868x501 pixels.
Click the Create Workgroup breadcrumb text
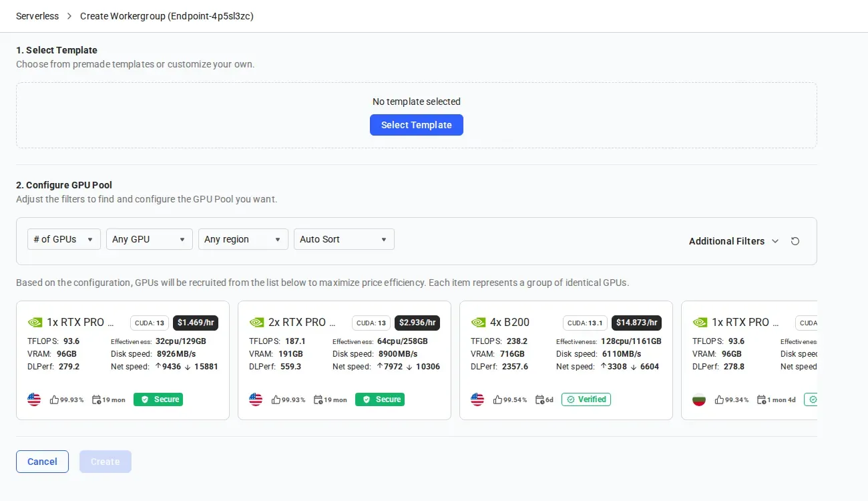[x=167, y=16]
